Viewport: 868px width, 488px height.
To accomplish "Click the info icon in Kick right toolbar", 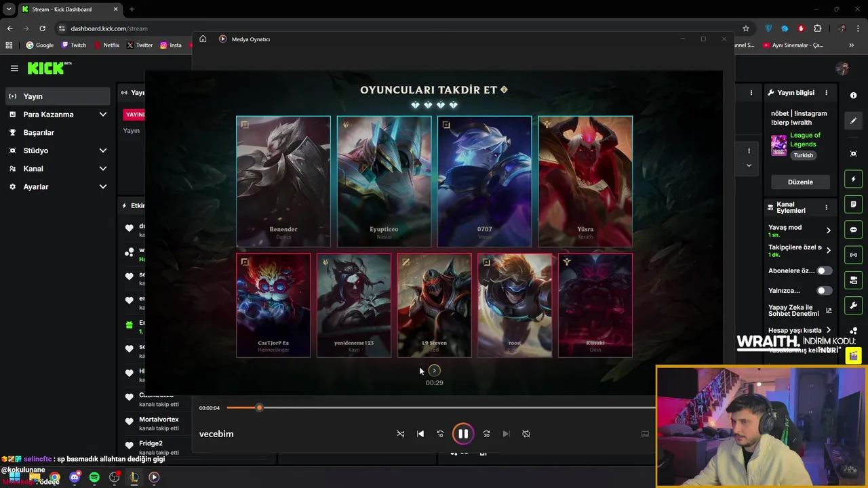I will tap(854, 96).
